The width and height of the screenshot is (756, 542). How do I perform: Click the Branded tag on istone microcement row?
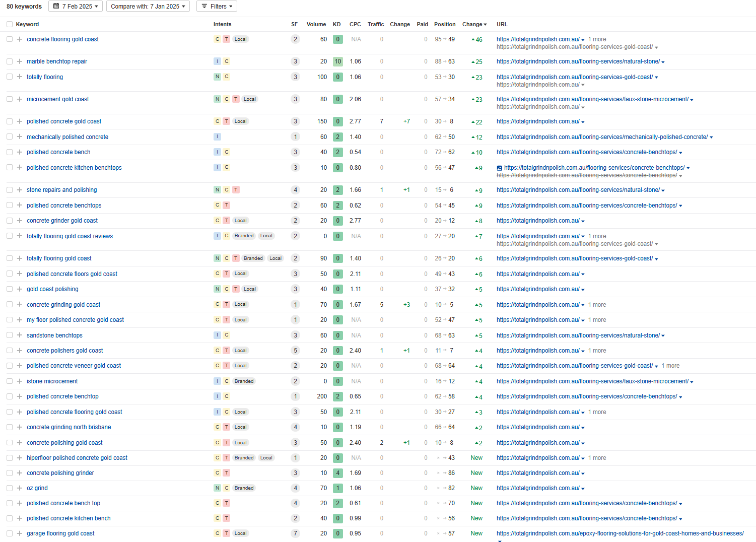point(244,381)
